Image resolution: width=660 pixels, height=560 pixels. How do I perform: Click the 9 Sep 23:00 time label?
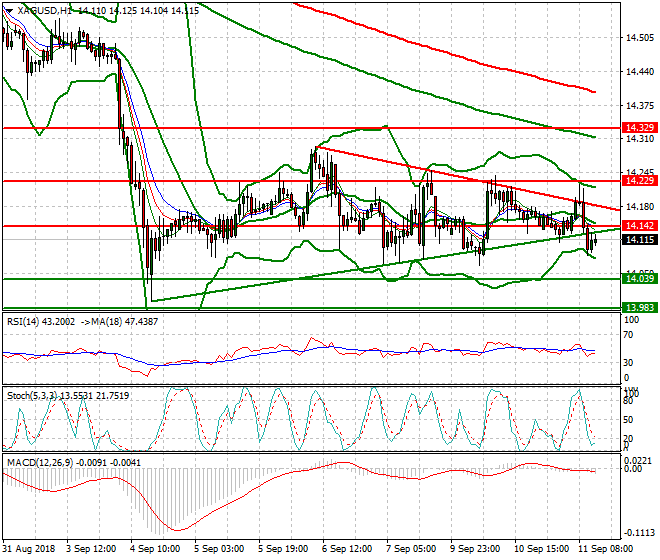476,549
